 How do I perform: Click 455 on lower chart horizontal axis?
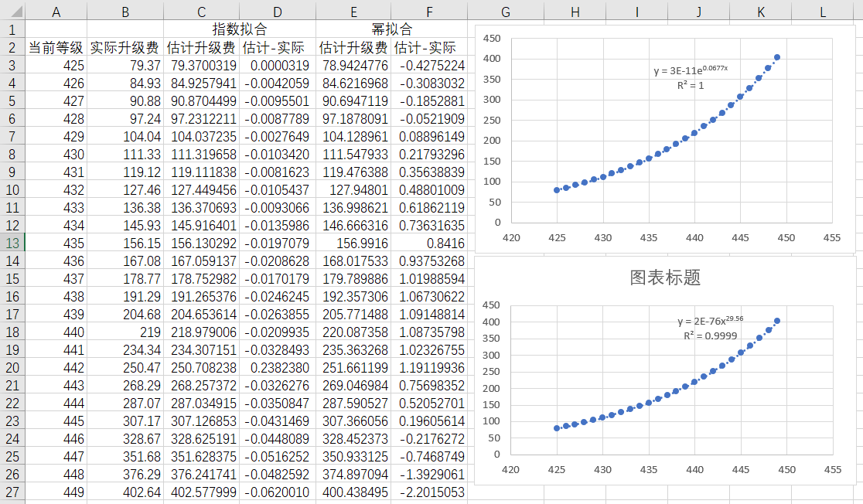832,469
